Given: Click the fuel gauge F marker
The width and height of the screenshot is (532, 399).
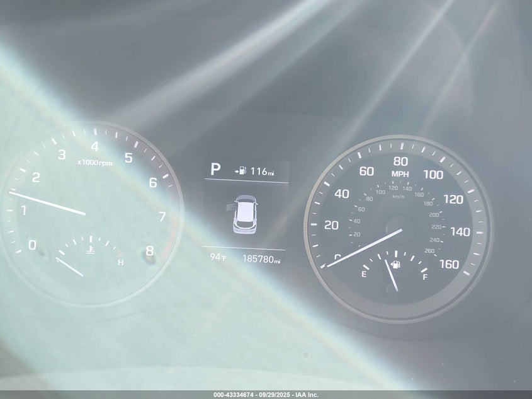Looking at the screenshot, I should coord(424,276).
